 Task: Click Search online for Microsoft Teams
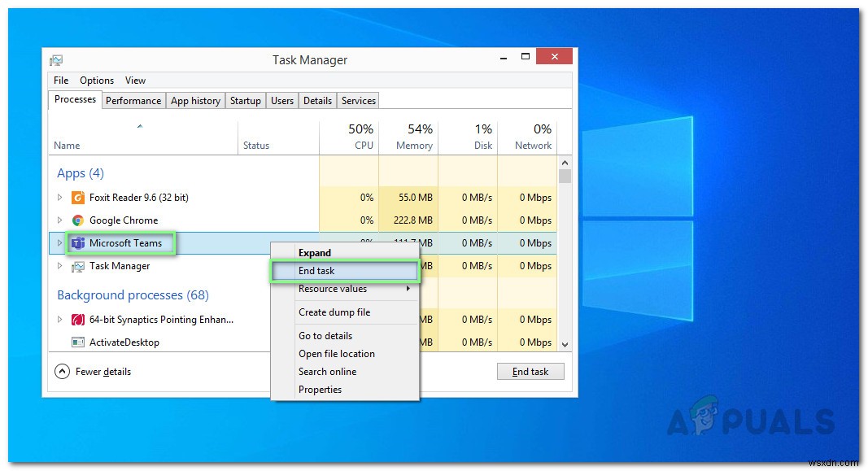[x=329, y=372]
